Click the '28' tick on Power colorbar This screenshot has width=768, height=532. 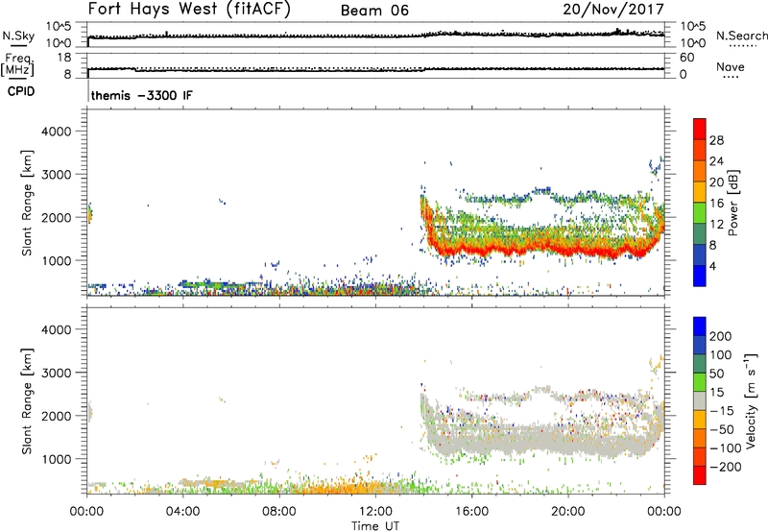[x=716, y=140]
